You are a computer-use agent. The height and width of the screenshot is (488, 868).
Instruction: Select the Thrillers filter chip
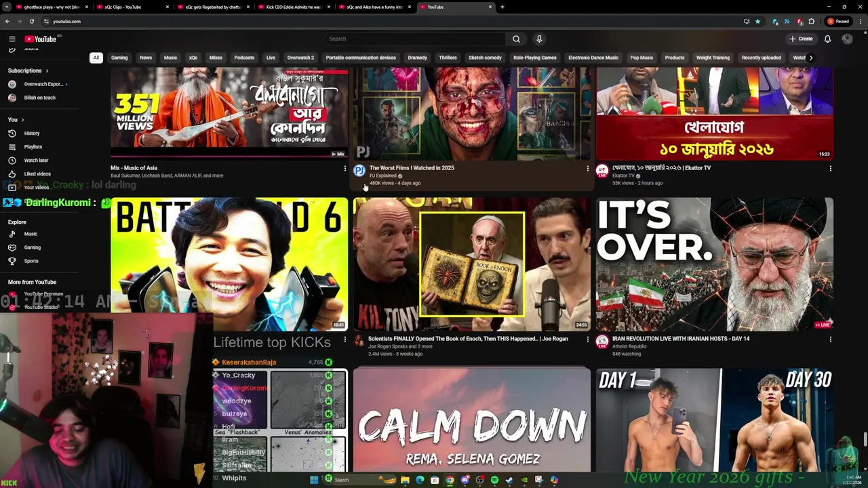(x=448, y=58)
